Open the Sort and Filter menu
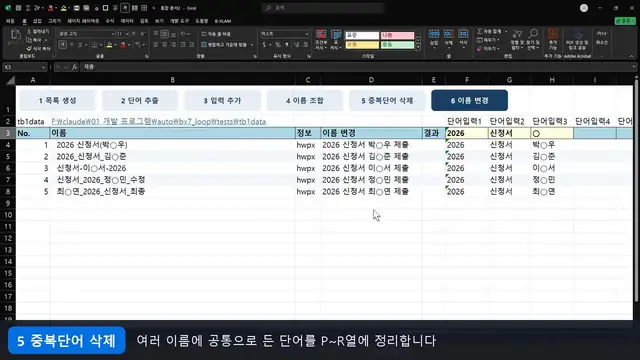 tap(517, 40)
